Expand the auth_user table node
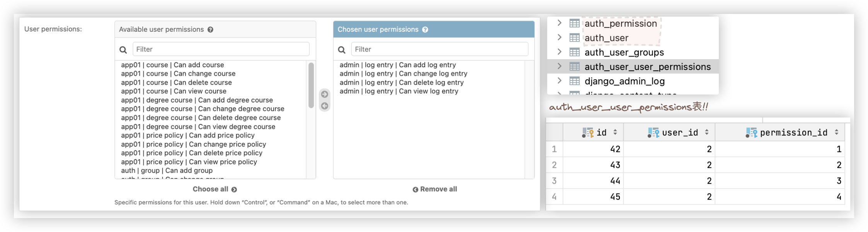 (559, 38)
